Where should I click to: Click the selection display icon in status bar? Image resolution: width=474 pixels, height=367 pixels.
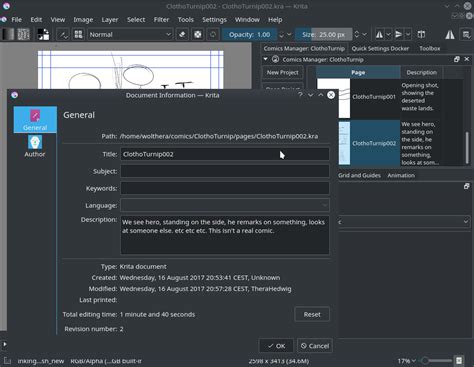[7, 361]
